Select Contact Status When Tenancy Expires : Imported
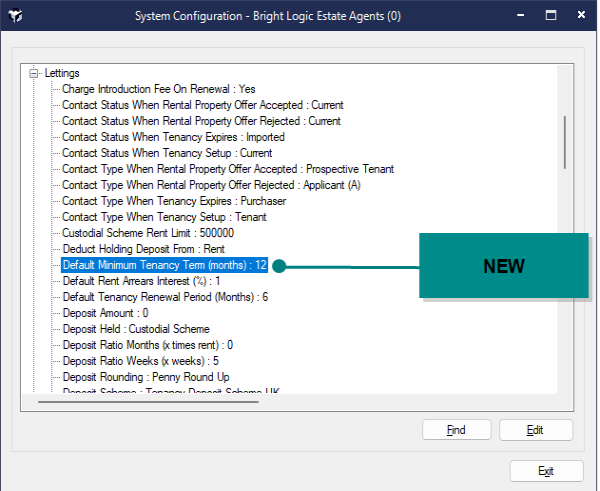The height and width of the screenshot is (491, 600). point(173,137)
